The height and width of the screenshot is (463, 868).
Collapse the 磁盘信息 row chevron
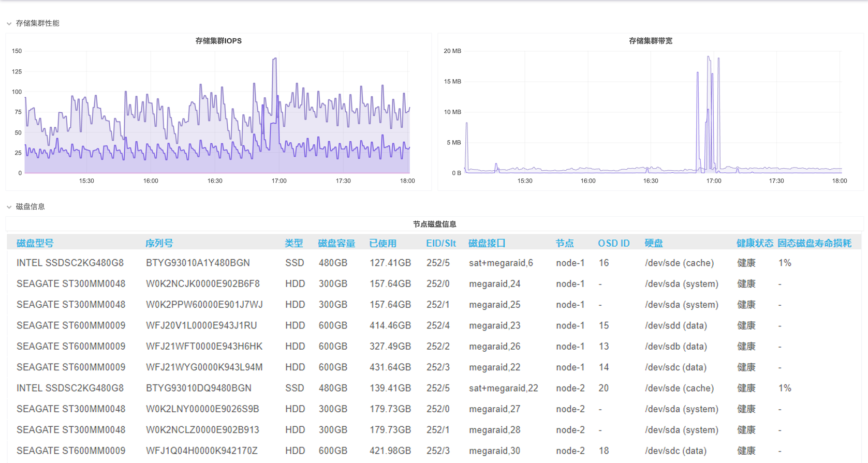tap(9, 207)
